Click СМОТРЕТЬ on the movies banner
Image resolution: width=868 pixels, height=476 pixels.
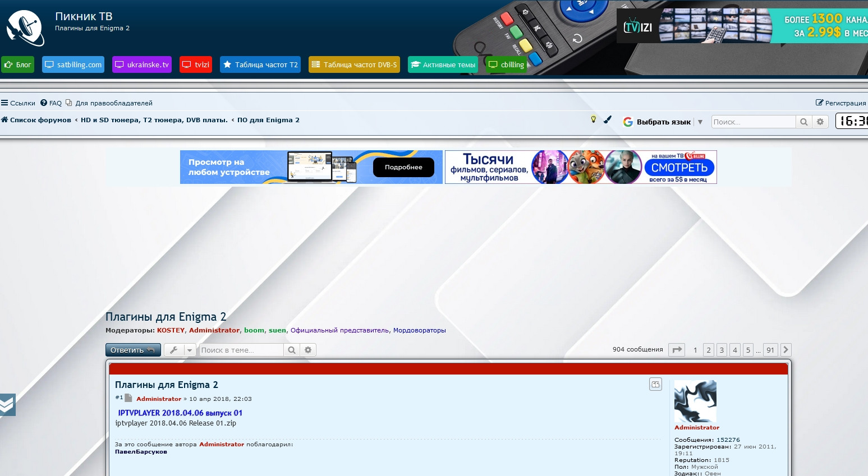tap(679, 168)
